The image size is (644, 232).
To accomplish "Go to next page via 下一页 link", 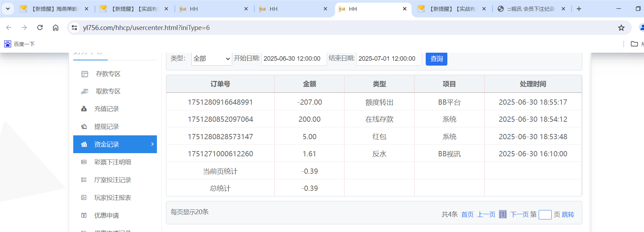I will click(519, 215).
